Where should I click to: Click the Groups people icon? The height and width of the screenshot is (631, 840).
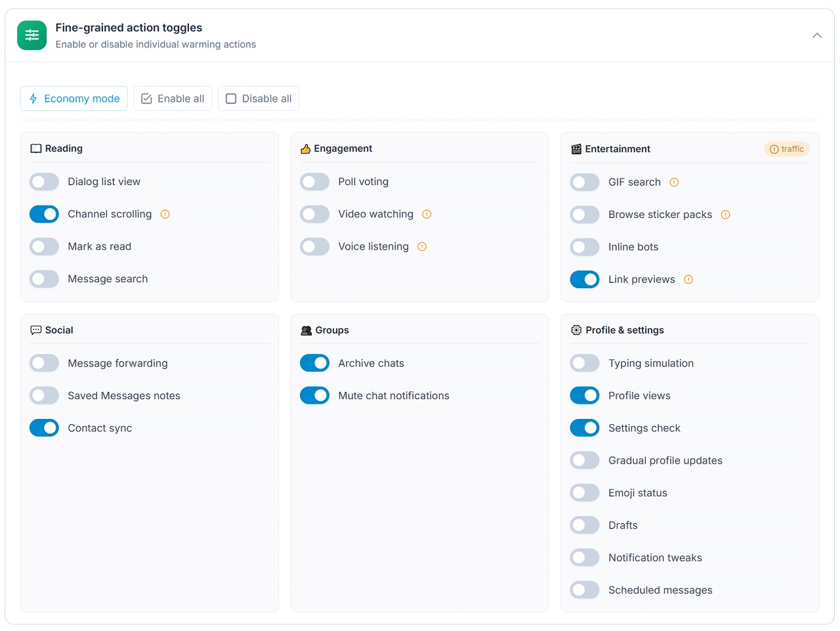click(x=306, y=330)
